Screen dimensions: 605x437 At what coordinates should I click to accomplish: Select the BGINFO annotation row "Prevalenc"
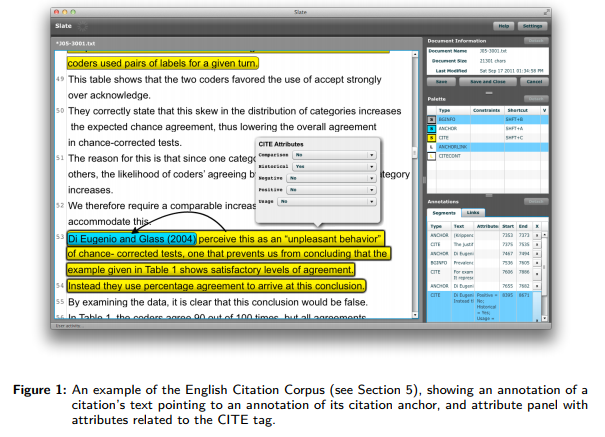coord(484,263)
